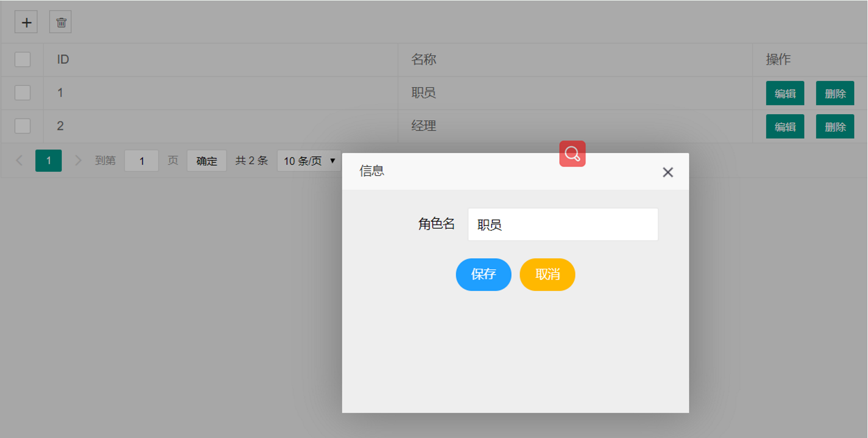Close the 信息 dialog with the X icon

click(x=668, y=172)
